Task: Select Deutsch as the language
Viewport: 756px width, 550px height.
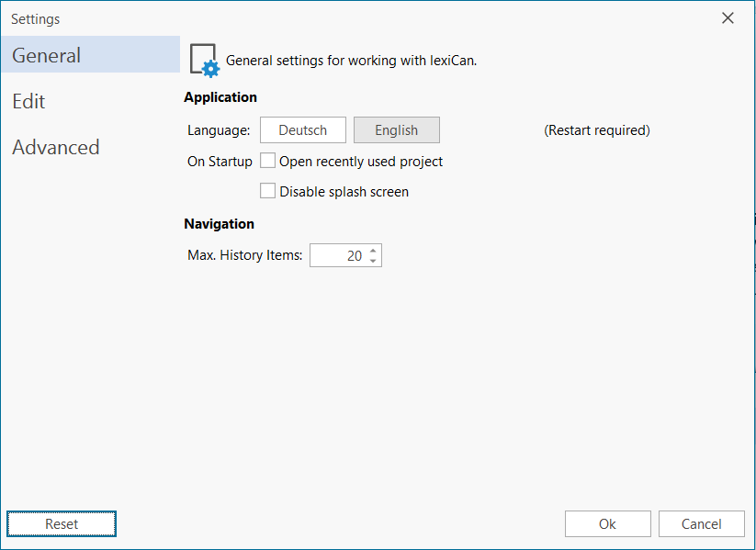Action: coord(303,130)
